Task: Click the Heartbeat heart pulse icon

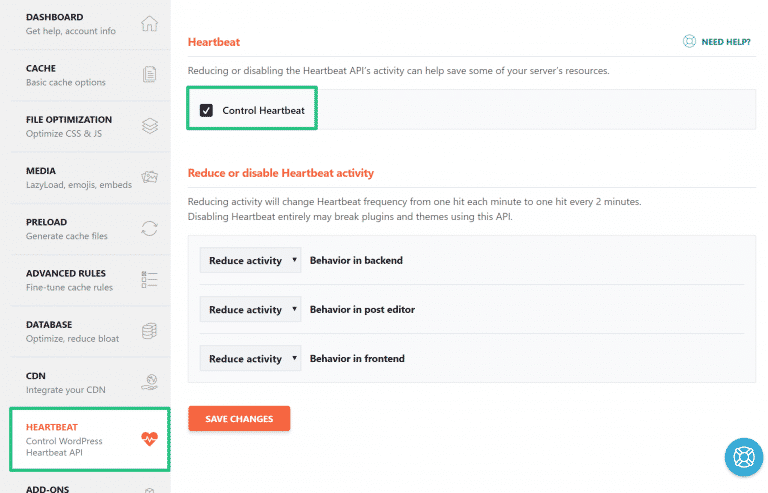Action: point(149,439)
